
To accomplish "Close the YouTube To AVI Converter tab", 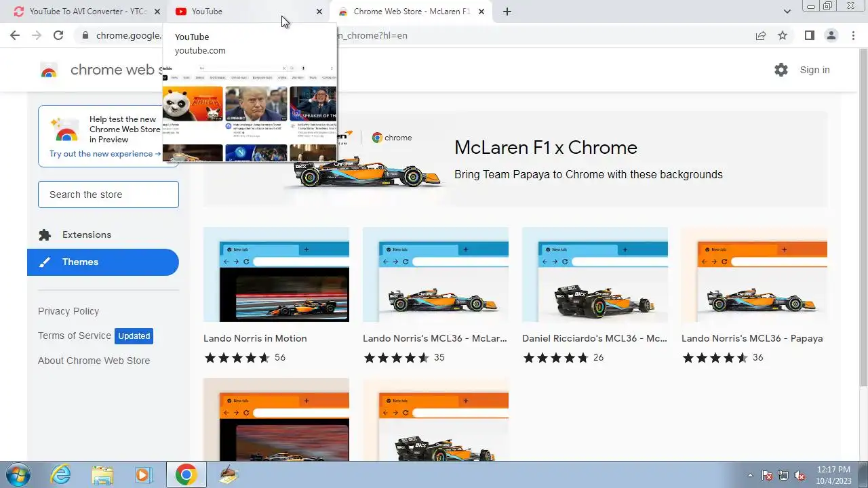I will [157, 12].
